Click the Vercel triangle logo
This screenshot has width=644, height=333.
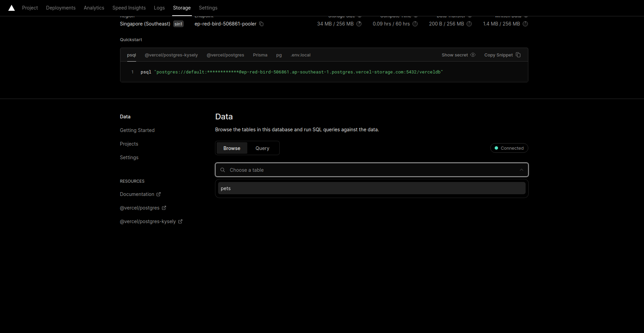12,8
